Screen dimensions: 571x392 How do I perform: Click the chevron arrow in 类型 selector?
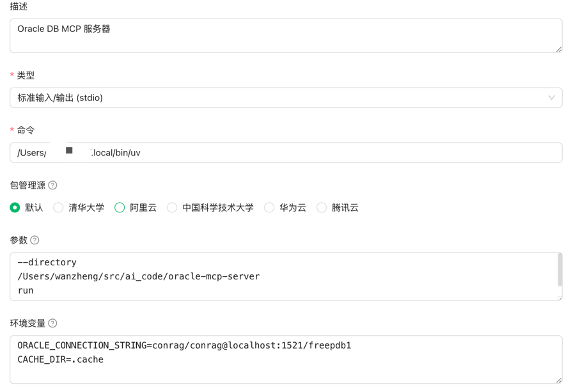(x=551, y=98)
